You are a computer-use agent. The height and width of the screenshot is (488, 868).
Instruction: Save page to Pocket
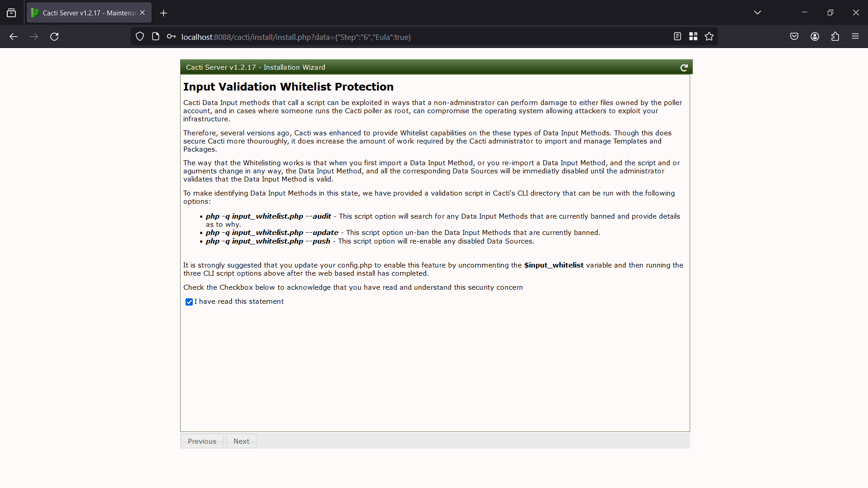pyautogui.click(x=794, y=37)
